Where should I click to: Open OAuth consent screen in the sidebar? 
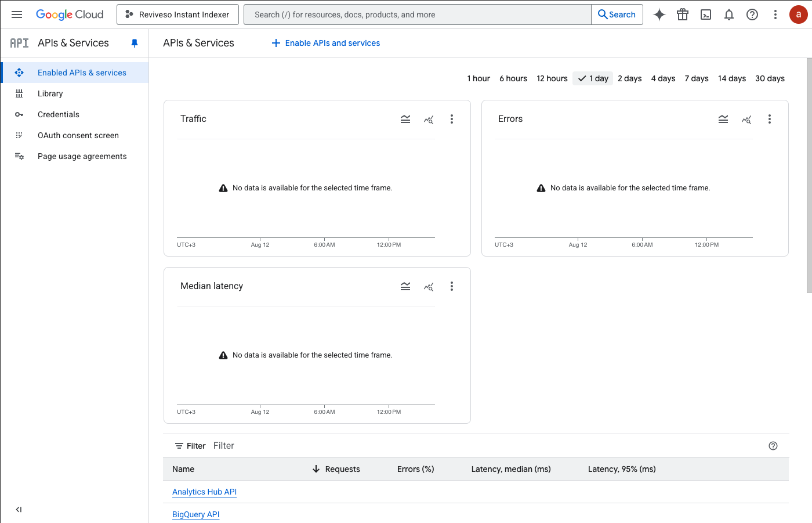pos(75,135)
